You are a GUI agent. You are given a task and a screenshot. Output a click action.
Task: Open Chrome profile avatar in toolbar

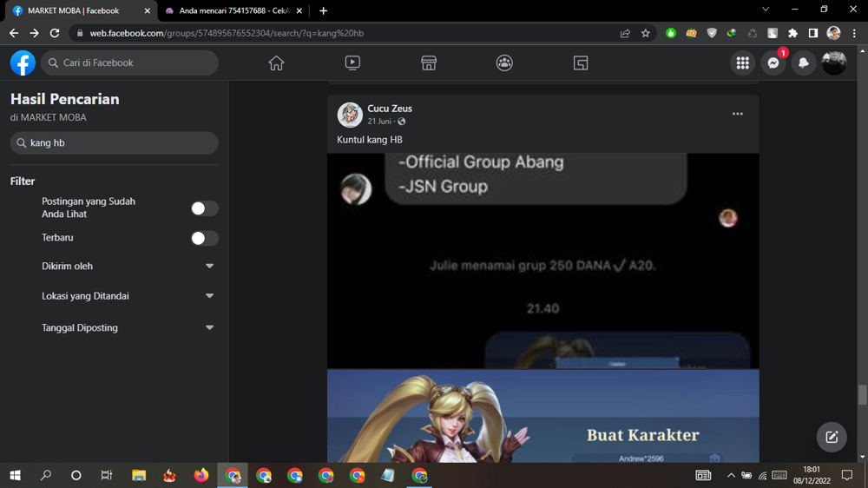[x=833, y=33]
